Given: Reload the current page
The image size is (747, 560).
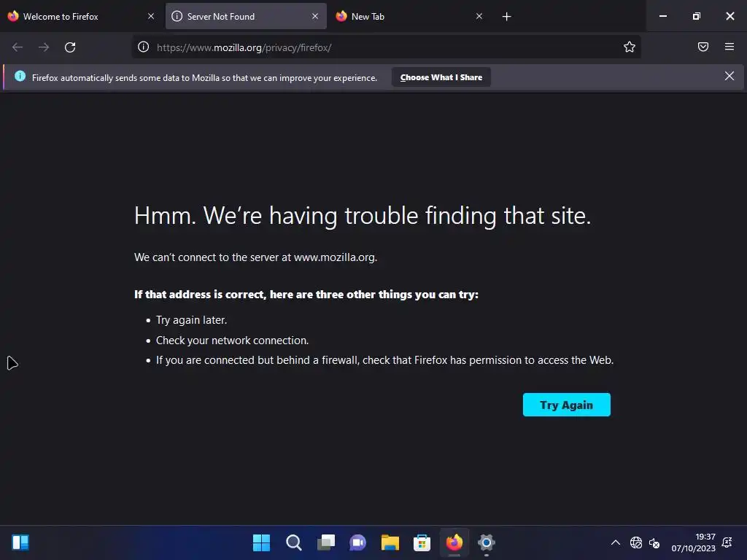Looking at the screenshot, I should [70, 47].
